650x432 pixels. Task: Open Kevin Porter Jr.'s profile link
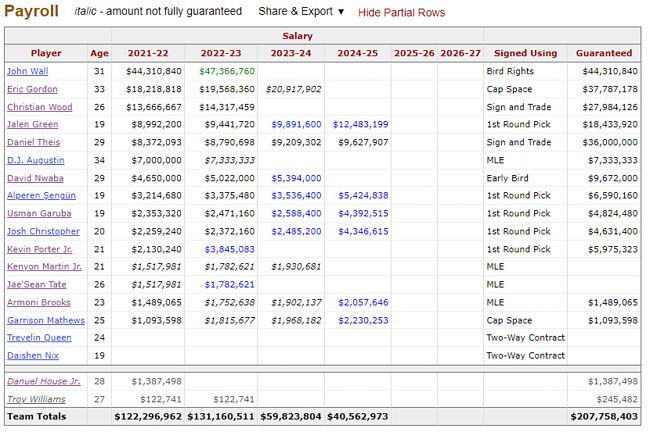tap(40, 248)
